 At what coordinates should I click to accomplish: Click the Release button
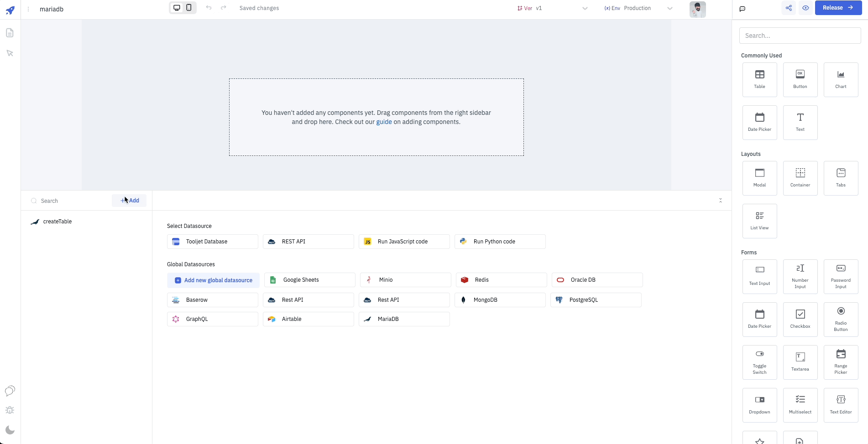click(x=838, y=8)
